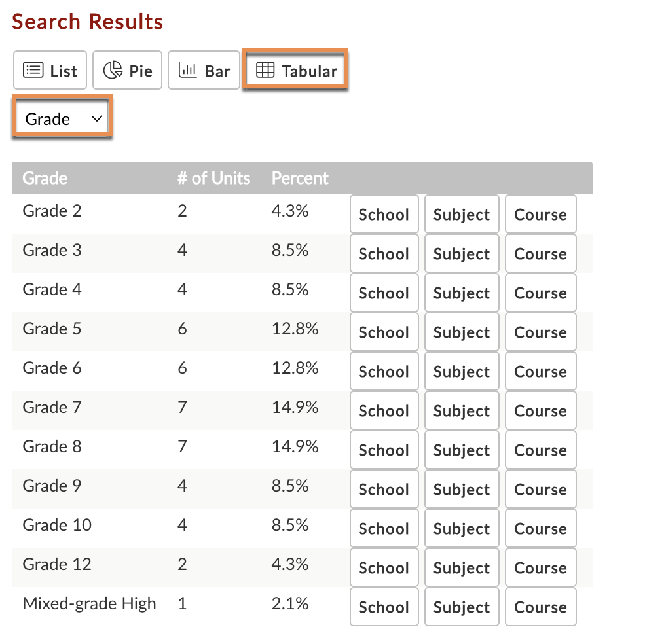The width and height of the screenshot is (664, 644).
Task: Switch to the List view
Action: tap(50, 71)
